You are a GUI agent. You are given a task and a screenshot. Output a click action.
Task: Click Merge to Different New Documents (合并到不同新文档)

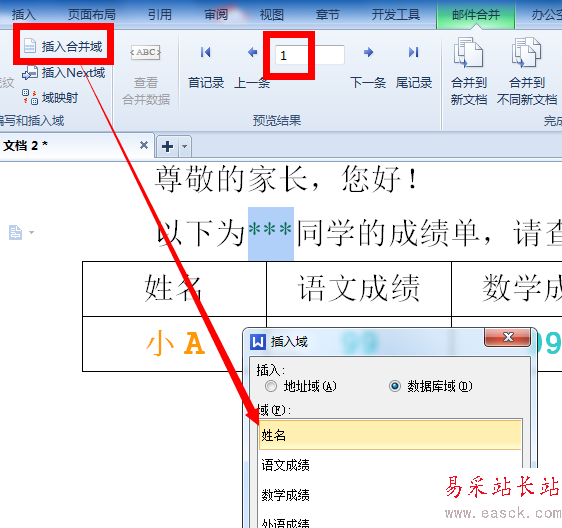527,71
